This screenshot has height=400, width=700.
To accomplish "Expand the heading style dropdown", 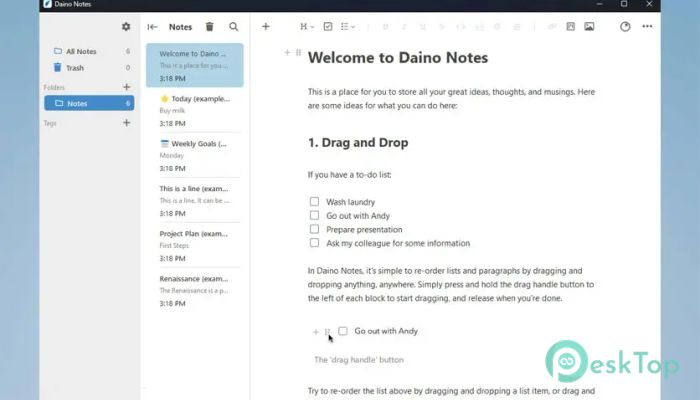I will 306,27.
